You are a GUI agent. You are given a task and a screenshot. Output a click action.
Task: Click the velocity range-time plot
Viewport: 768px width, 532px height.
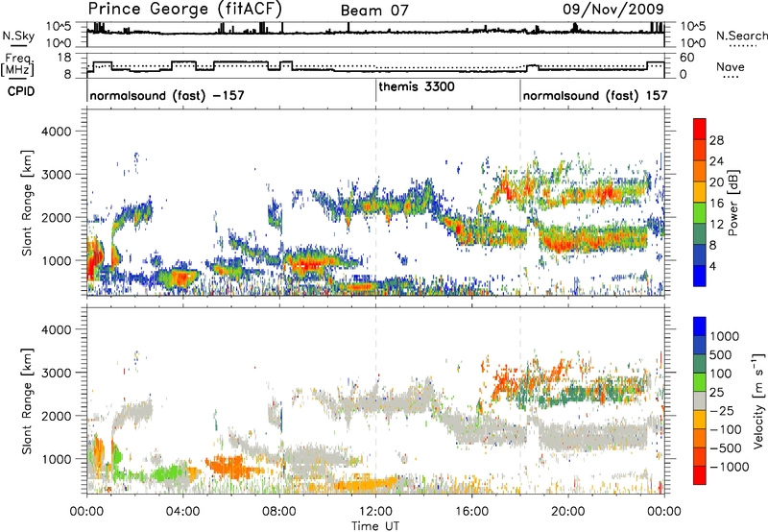coord(375,400)
